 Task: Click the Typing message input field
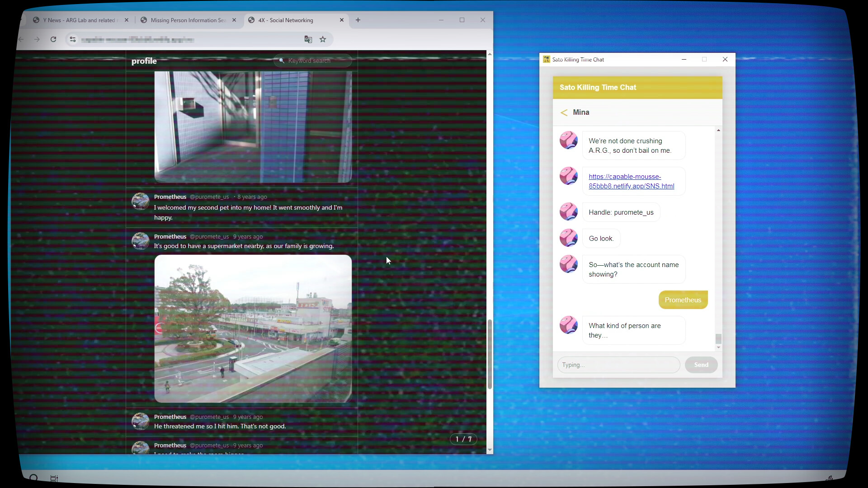(x=618, y=365)
